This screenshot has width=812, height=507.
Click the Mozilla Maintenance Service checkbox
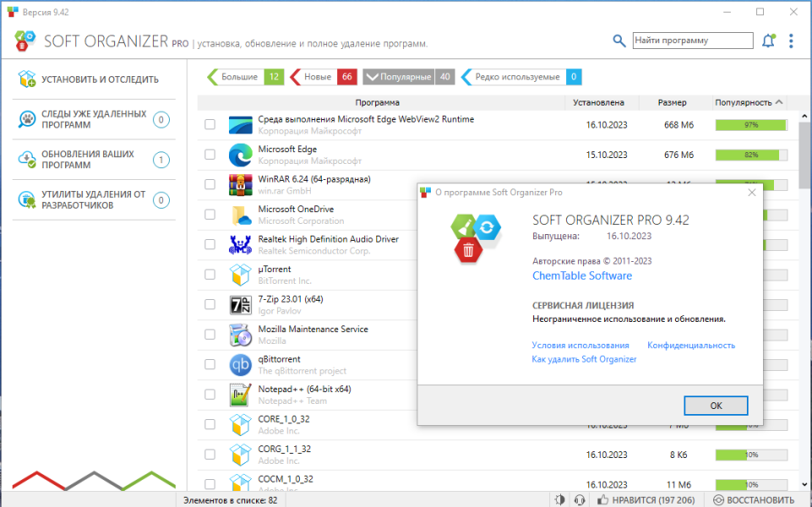coord(210,335)
